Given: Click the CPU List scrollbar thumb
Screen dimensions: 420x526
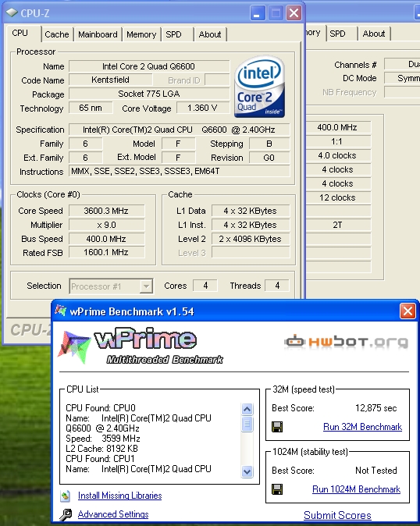Looking at the screenshot, I should 247,425.
